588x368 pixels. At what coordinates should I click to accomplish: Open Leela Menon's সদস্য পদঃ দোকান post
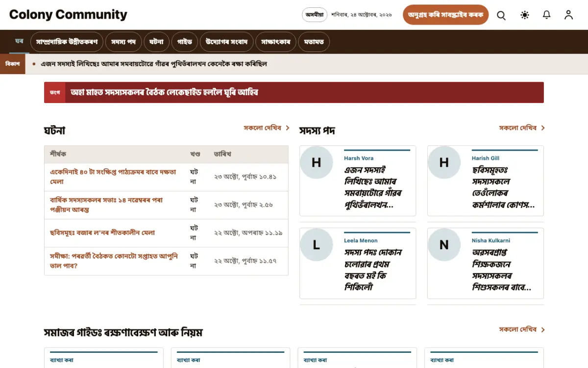tap(373, 270)
